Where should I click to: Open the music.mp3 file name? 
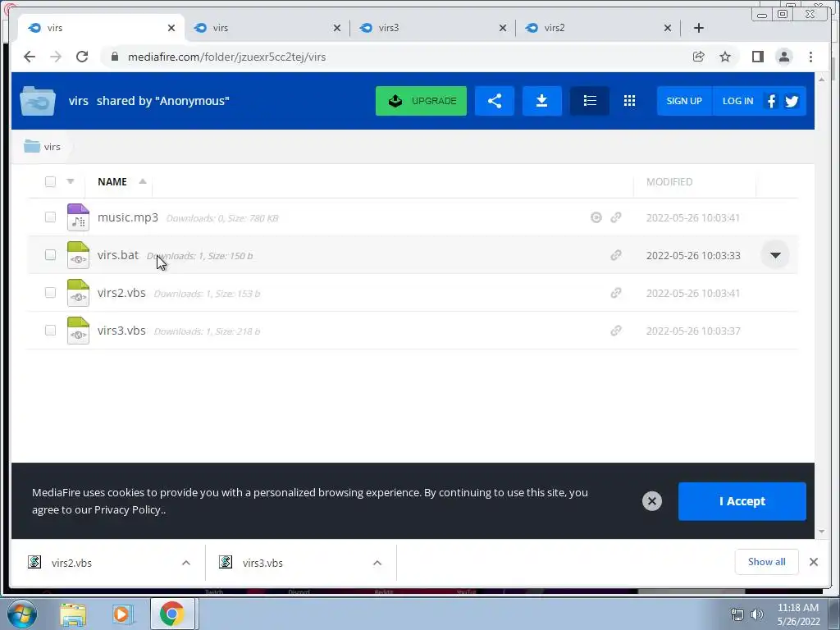(x=127, y=217)
